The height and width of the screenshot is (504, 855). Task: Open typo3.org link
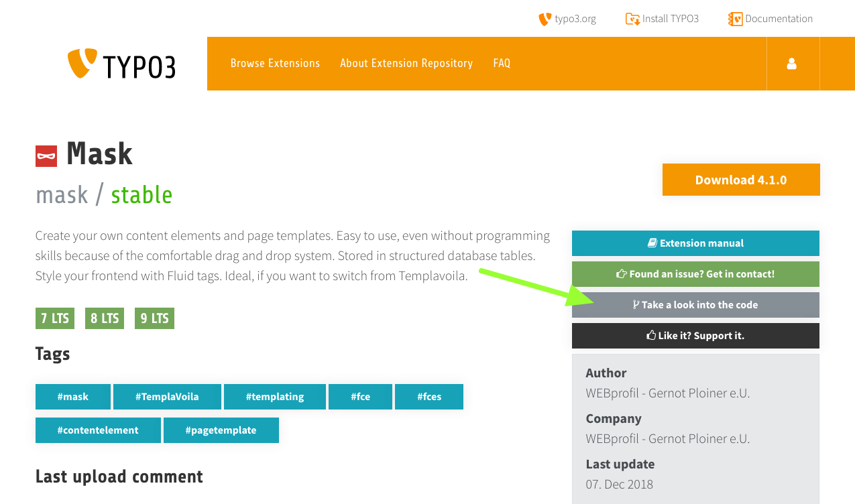(575, 19)
